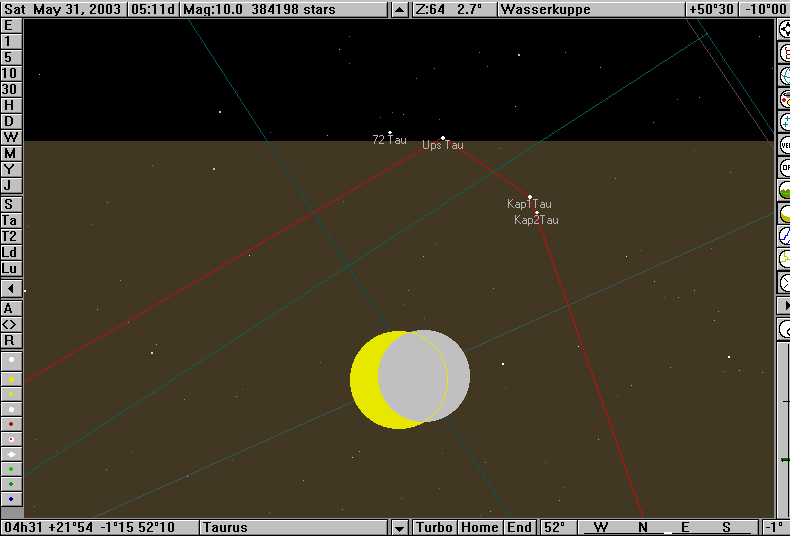The height and width of the screenshot is (536, 790).
Task: Toggle the blue dot object button
Action: [11, 498]
